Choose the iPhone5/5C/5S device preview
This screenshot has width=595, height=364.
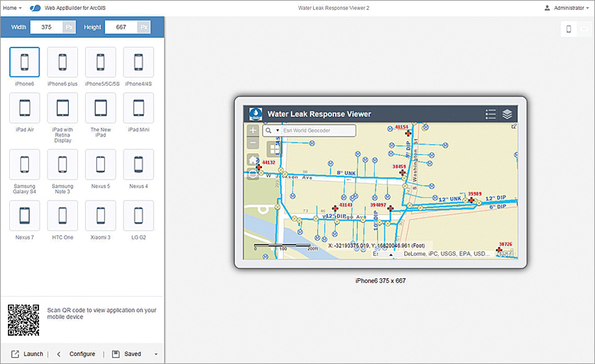point(100,62)
